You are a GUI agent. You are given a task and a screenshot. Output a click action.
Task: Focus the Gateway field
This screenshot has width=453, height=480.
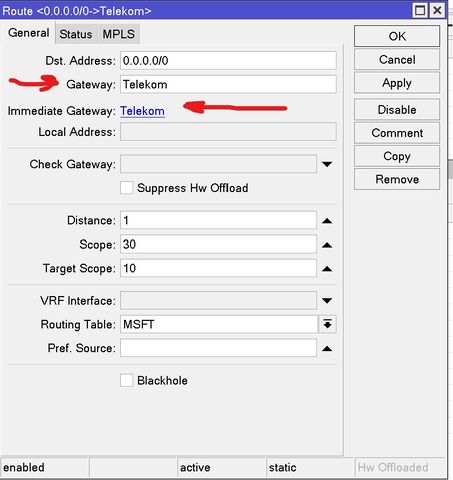tap(228, 84)
